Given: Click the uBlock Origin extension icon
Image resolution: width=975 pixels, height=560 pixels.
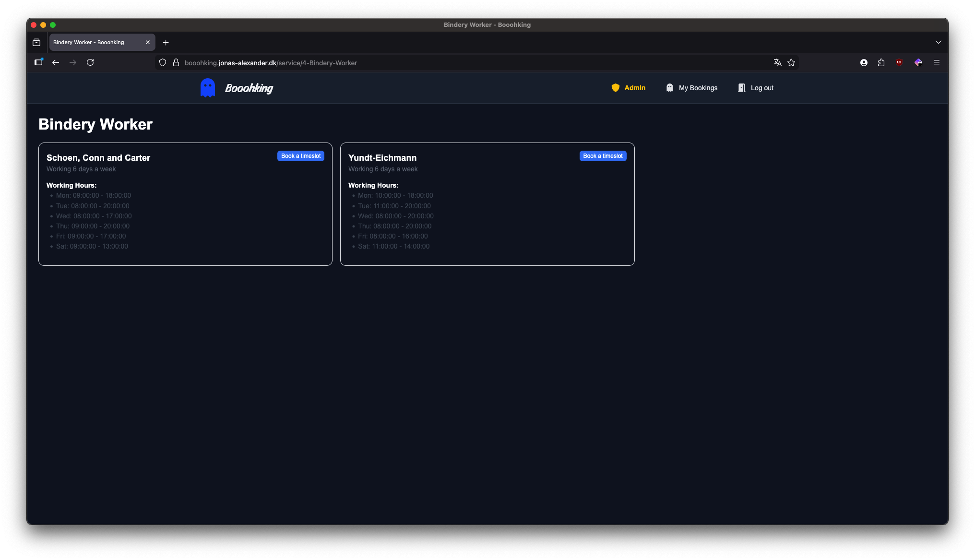Looking at the screenshot, I should (x=899, y=62).
